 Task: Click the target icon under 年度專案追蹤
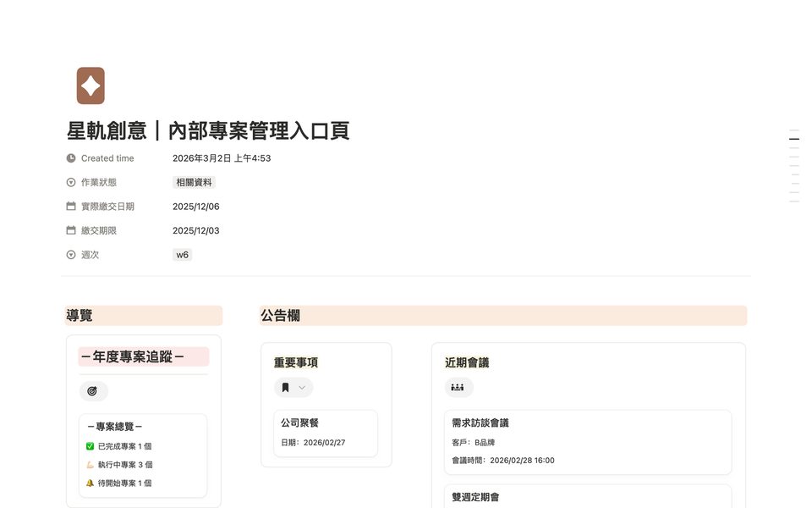click(x=92, y=391)
